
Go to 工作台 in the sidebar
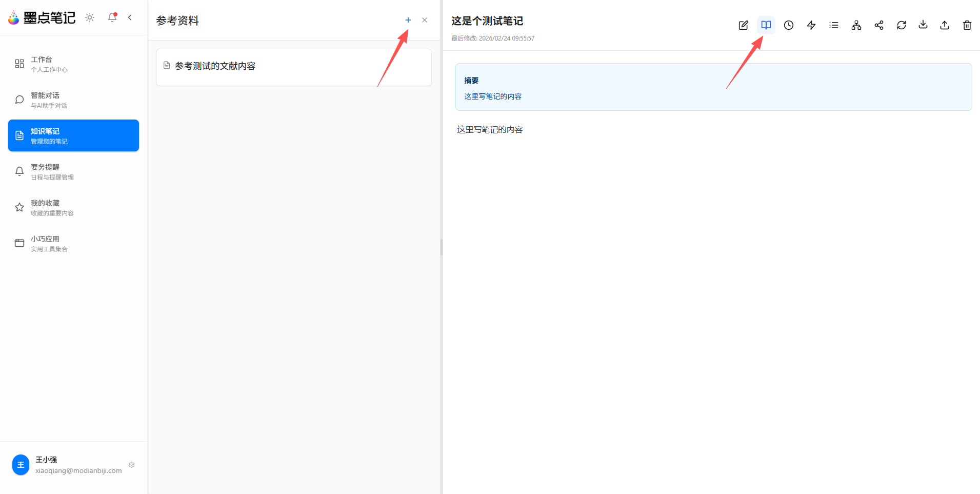[73, 64]
